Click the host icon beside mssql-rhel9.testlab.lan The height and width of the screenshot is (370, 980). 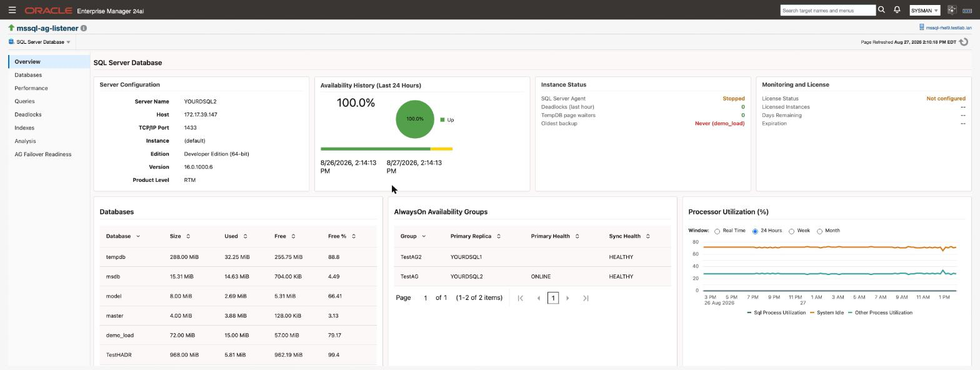921,27
